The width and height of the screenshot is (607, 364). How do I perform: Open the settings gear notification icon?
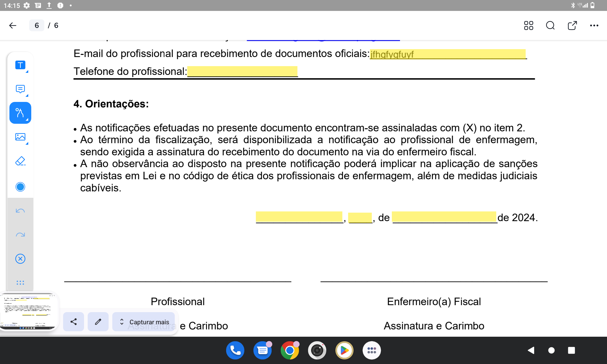coord(27,5)
